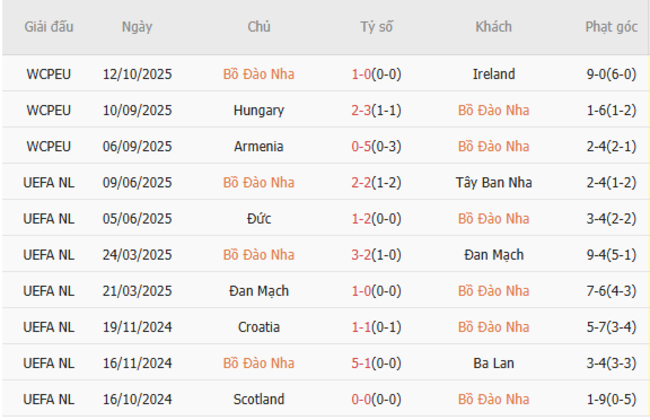
Task: Select the Ngày column header
Action: click(137, 28)
